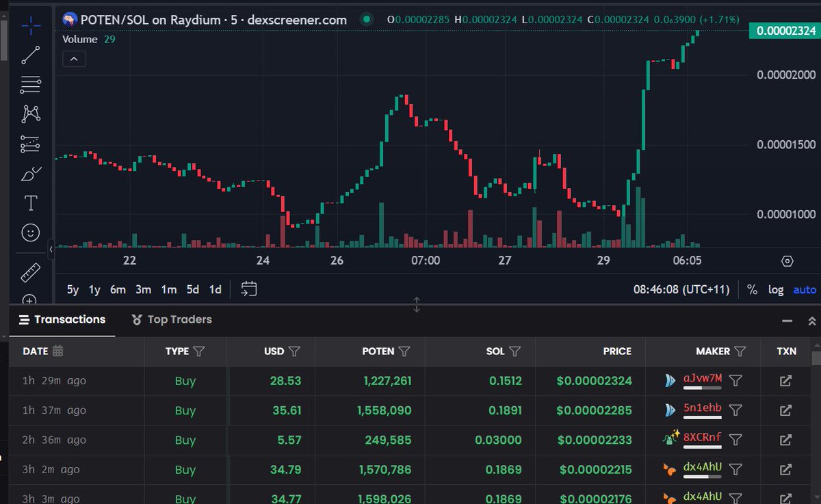Click the POTEN/SOL on Raydium chart title
The image size is (821, 504).
point(213,19)
